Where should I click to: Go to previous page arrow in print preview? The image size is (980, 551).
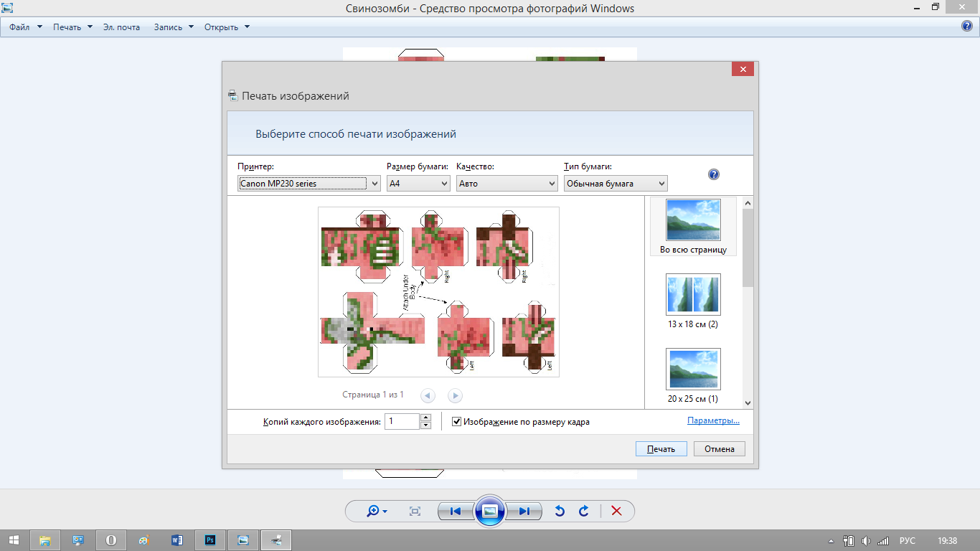point(428,395)
